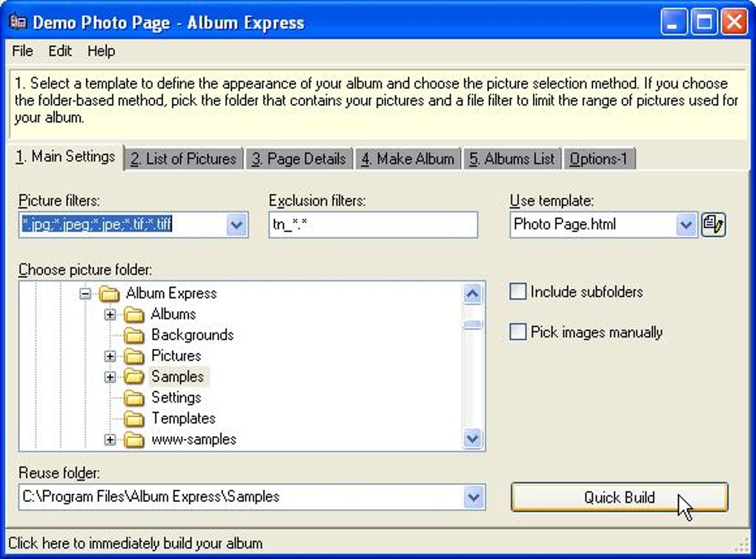
Task: Click the folder tree scroll down arrow
Action: point(473,438)
